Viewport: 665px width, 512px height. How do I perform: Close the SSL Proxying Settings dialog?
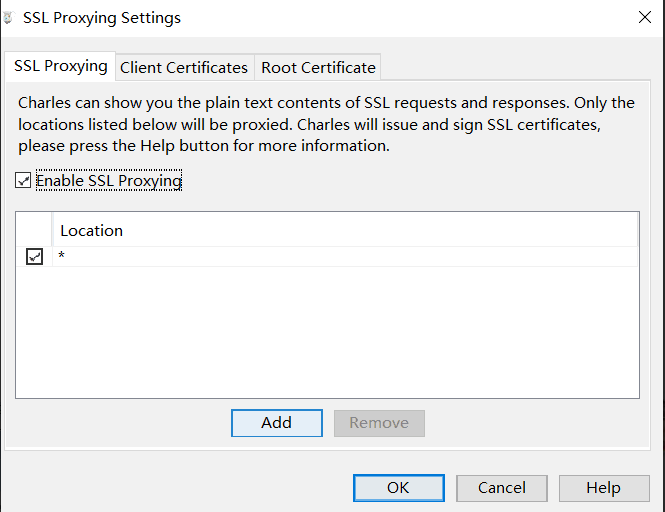[645, 17]
